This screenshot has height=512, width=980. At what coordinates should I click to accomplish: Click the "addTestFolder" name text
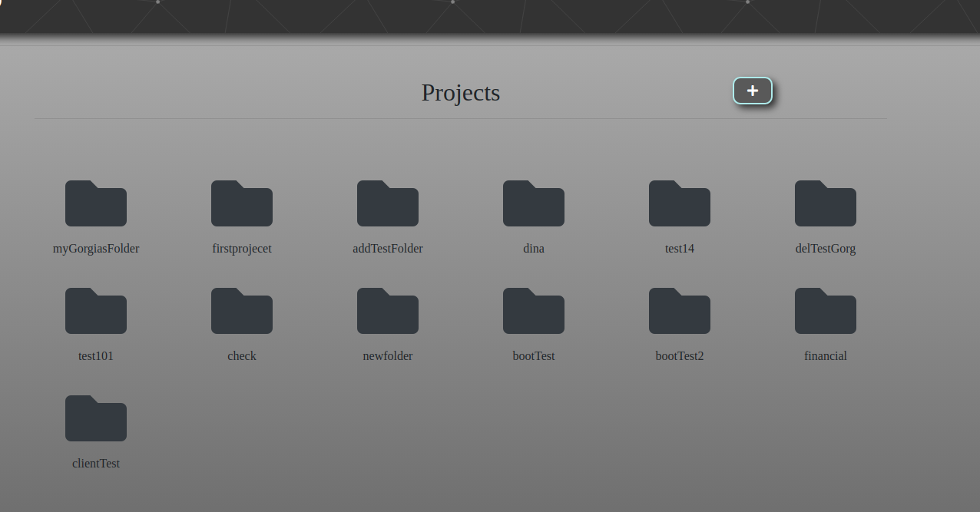pyautogui.click(x=388, y=249)
